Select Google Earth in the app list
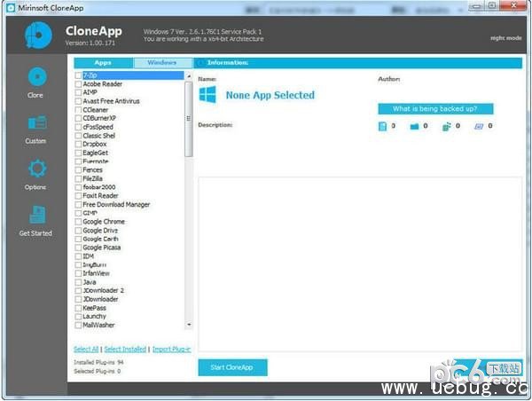Screen dimensions: 532x401 [x=100, y=239]
